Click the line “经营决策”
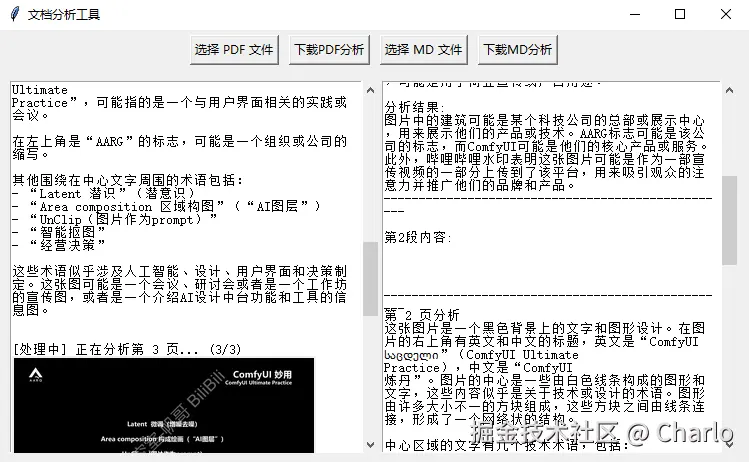Viewport: 749px width, 462px height. coord(67,246)
